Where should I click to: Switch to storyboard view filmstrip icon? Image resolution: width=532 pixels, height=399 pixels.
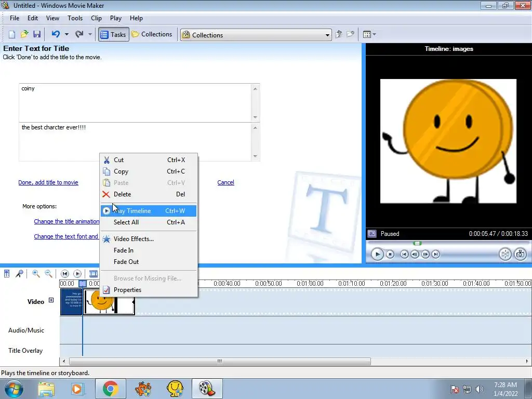point(94,273)
